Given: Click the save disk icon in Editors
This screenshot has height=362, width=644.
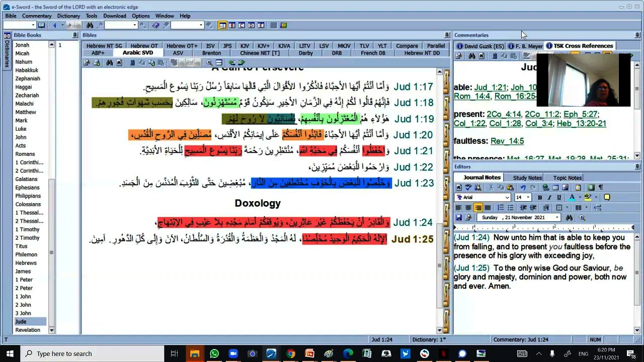Looking at the screenshot, I should point(459,218).
